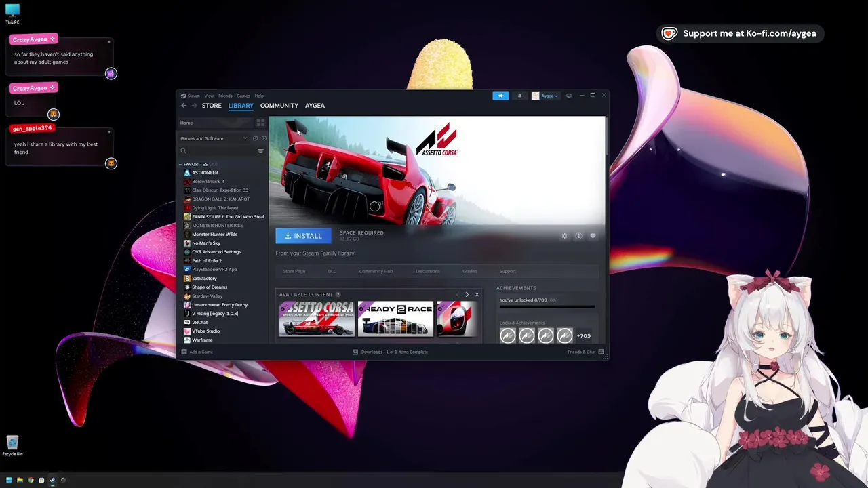Click Add a Game plus icon
Viewport: 868px width, 488px height.
184,352
